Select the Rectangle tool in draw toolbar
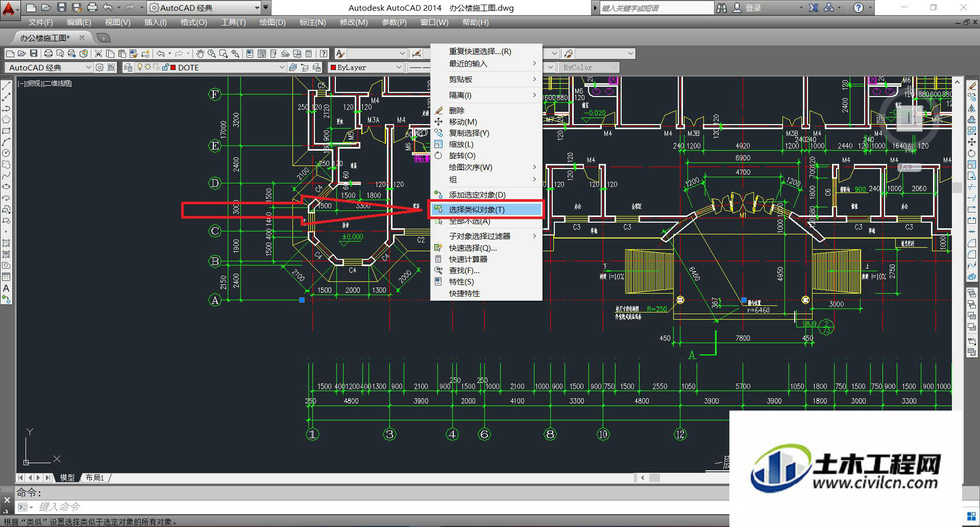This screenshot has height=527, width=980. click(6, 131)
